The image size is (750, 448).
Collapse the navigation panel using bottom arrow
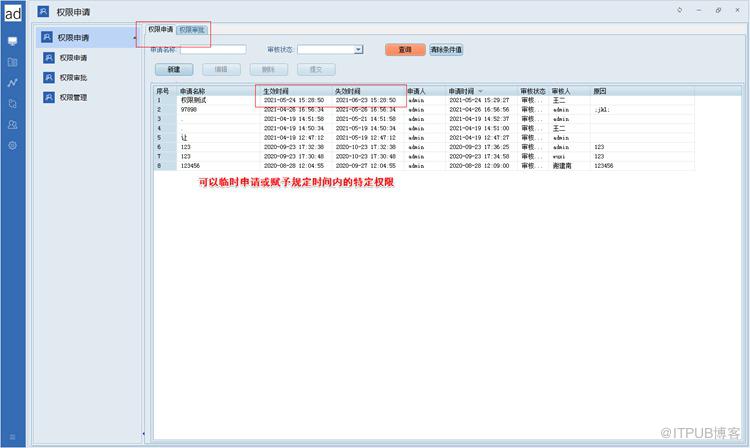pos(143,434)
